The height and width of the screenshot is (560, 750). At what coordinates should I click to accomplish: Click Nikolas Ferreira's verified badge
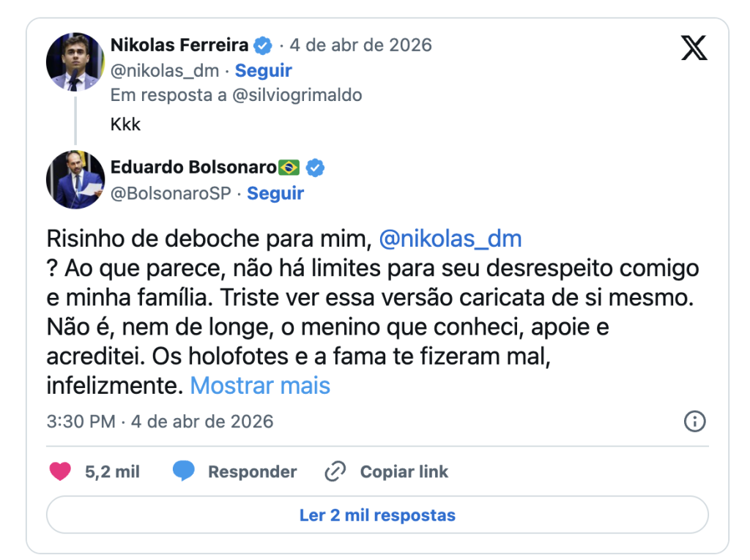[263, 45]
